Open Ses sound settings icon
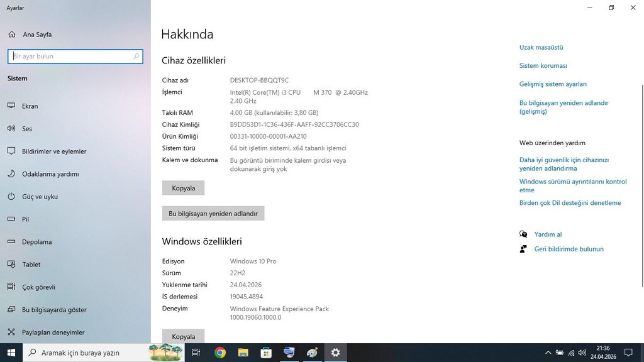This screenshot has height=362, width=644. point(11,128)
